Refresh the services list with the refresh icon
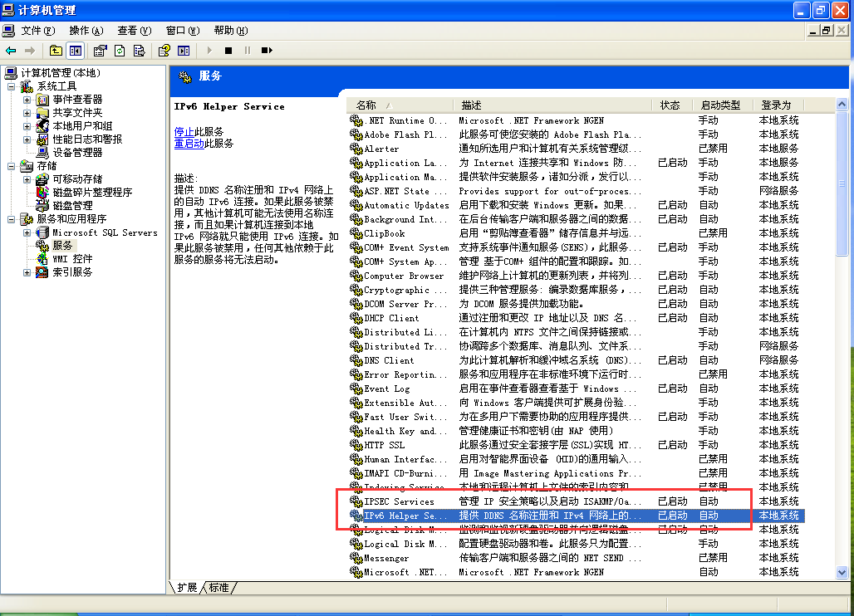This screenshot has height=616, width=854. coord(119,50)
